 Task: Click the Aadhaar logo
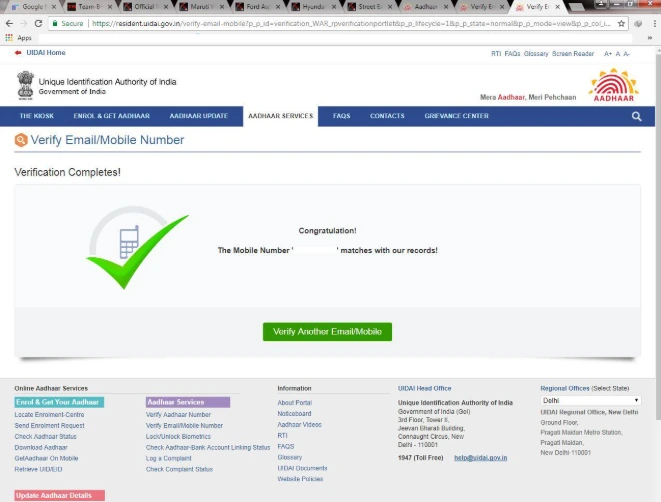pyautogui.click(x=613, y=86)
